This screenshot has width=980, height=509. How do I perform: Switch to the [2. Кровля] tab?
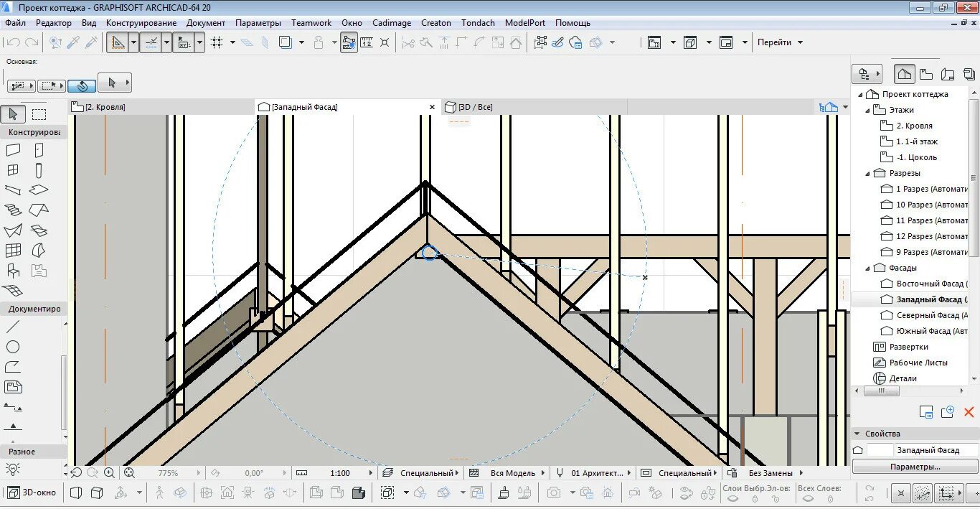tap(161, 107)
